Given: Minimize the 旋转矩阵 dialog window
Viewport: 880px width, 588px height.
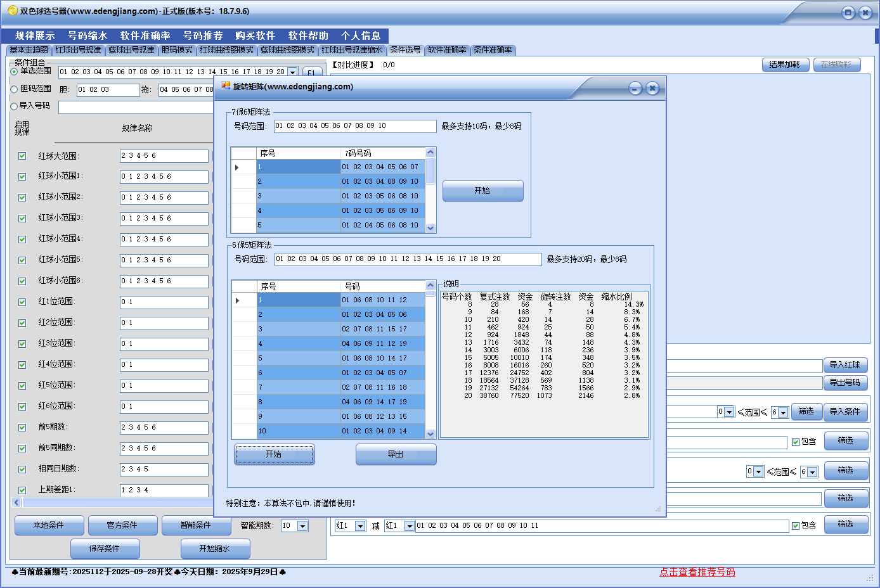Looking at the screenshot, I should (635, 89).
